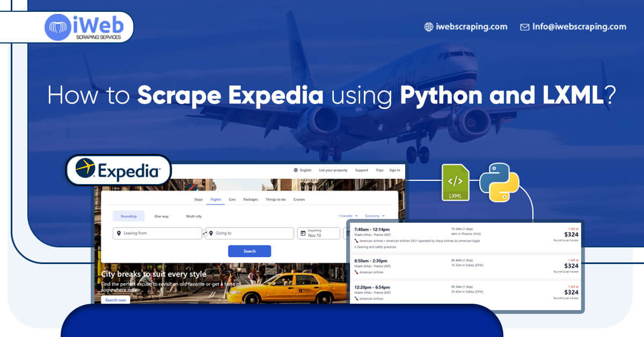Open the Departing Nov 10 date picker
The height and width of the screenshot is (337, 644).
pos(319,233)
